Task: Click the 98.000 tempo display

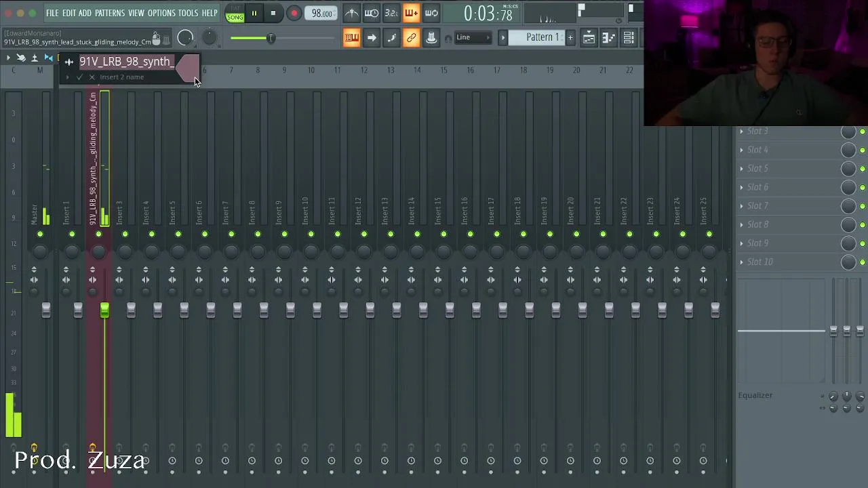Action: point(322,13)
